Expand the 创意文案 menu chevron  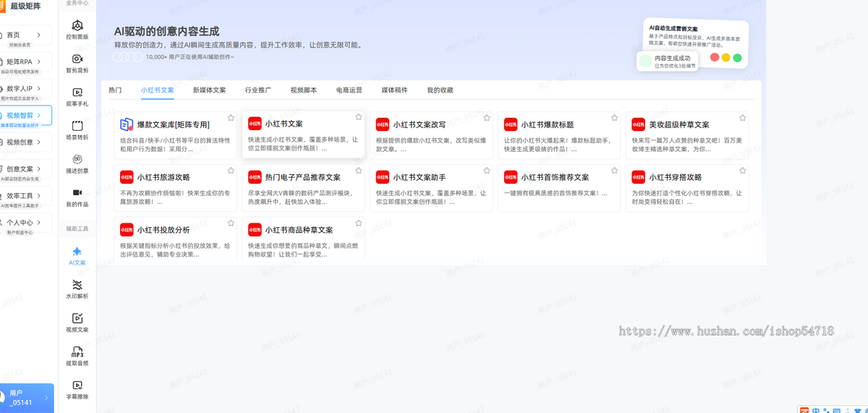(x=40, y=169)
